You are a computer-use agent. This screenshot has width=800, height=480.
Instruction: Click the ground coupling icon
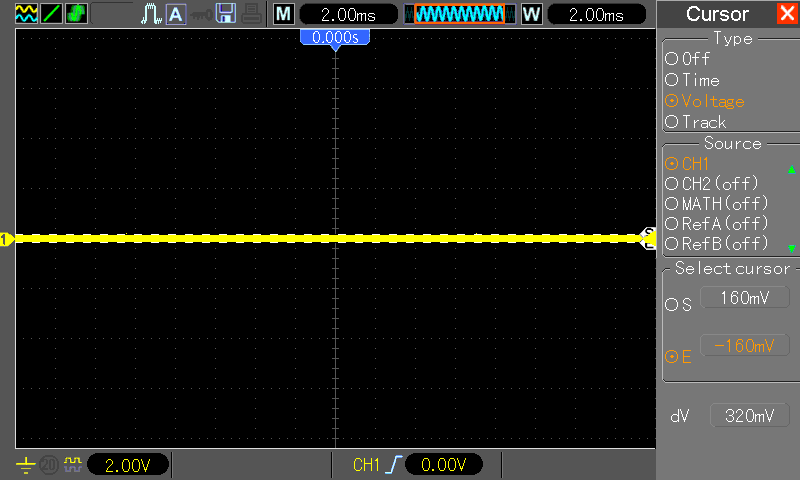pos(26,465)
